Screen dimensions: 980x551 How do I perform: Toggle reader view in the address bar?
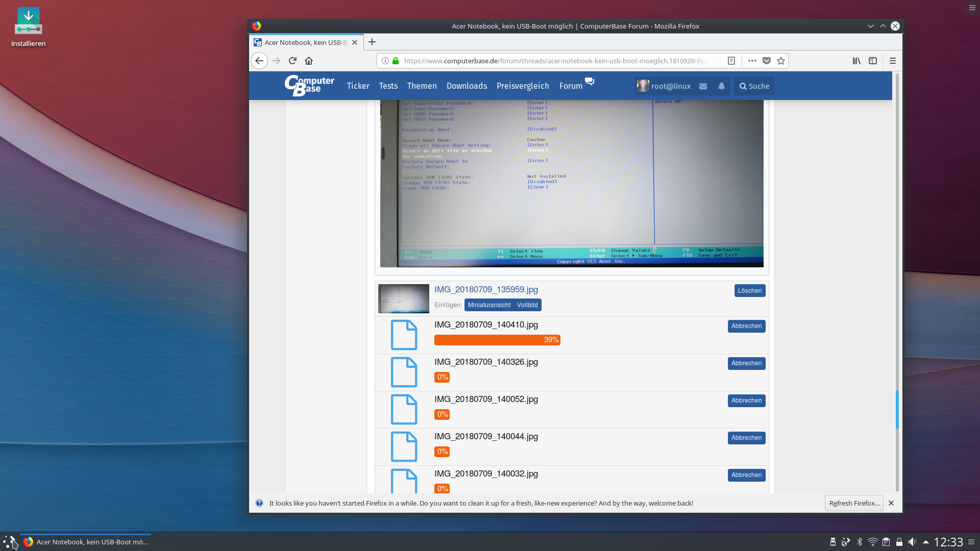click(731, 61)
